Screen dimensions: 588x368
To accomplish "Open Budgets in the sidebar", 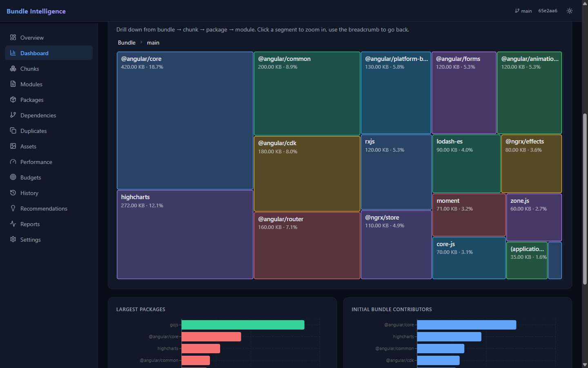I will [49, 177].
